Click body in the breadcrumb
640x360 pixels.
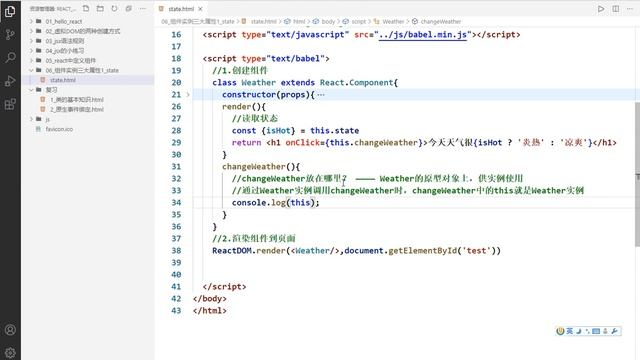click(328, 21)
